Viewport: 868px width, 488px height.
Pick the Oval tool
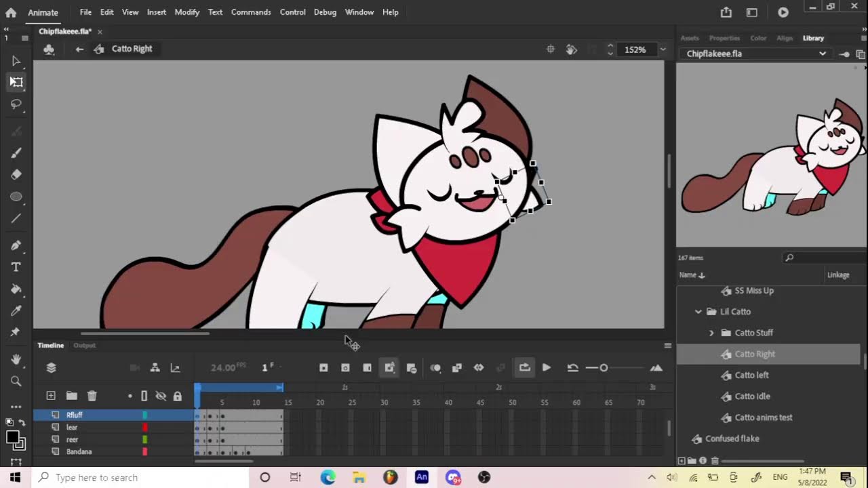click(16, 197)
